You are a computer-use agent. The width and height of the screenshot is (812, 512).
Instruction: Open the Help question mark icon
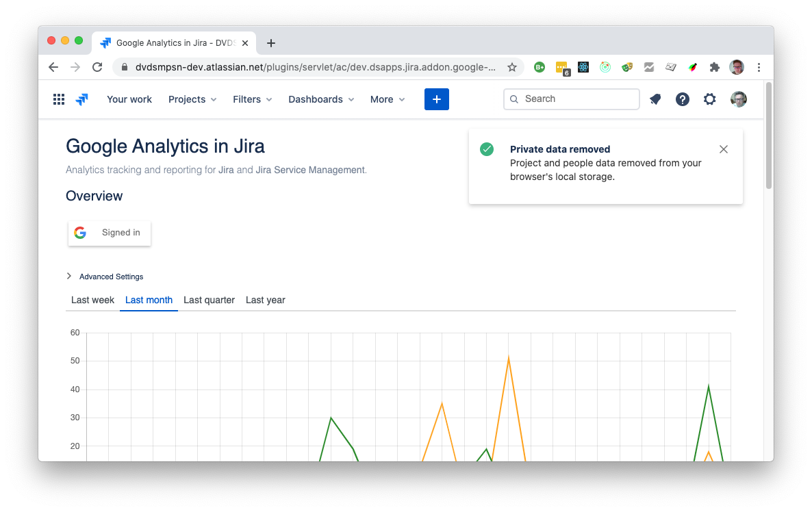682,99
